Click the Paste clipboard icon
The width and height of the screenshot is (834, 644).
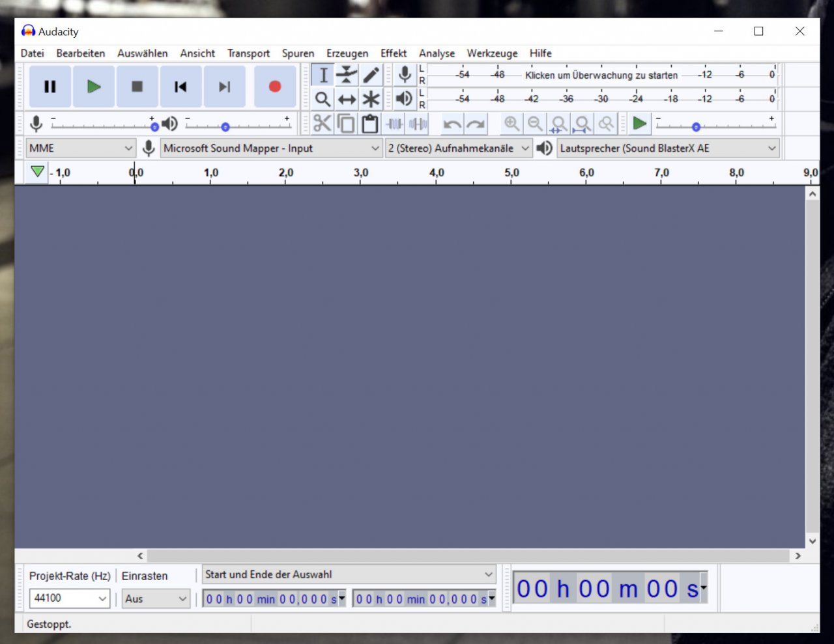tap(370, 124)
